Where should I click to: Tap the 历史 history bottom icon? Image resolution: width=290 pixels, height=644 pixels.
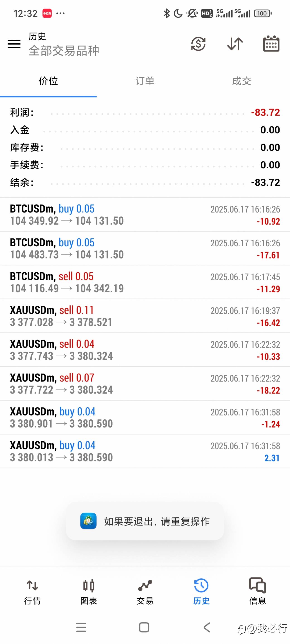pyautogui.click(x=201, y=591)
